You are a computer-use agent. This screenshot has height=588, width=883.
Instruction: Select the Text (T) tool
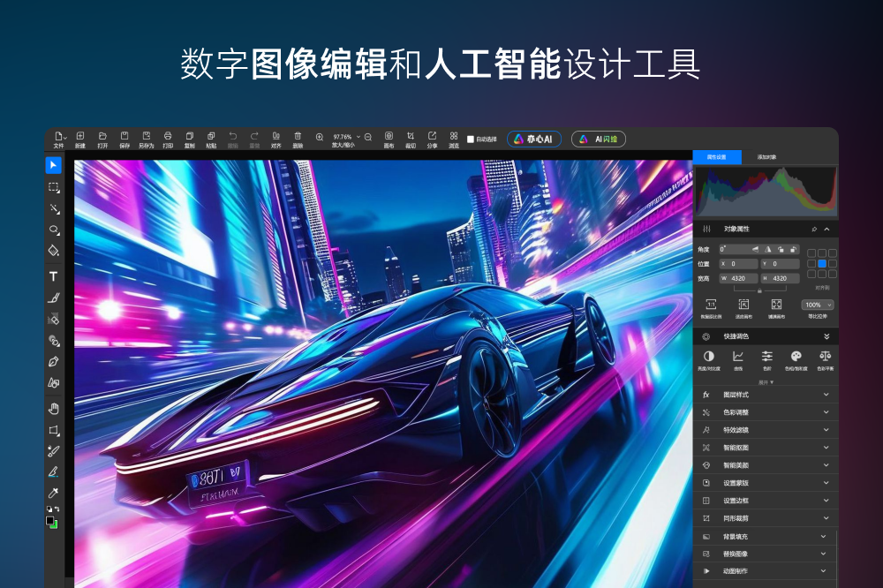(x=53, y=276)
